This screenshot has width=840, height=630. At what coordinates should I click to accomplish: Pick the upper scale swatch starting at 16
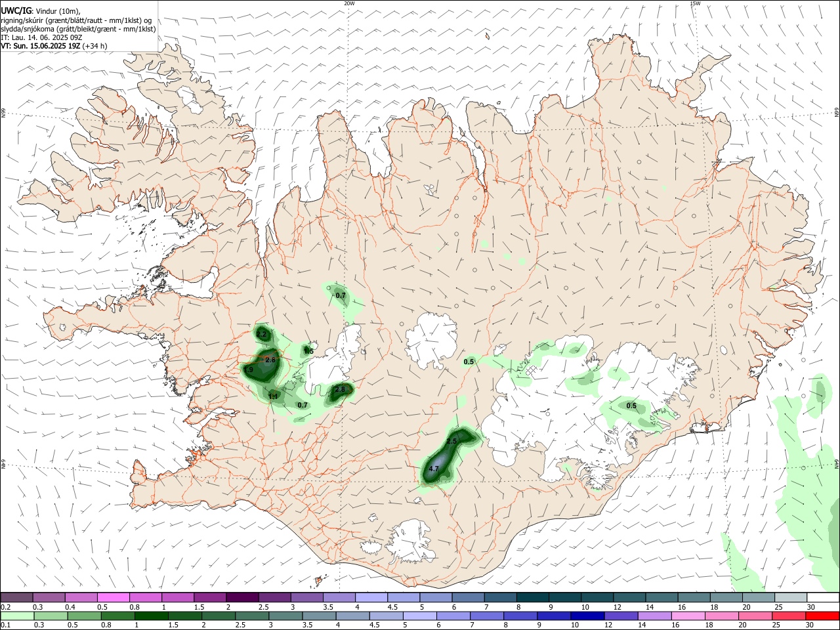[x=693, y=598]
